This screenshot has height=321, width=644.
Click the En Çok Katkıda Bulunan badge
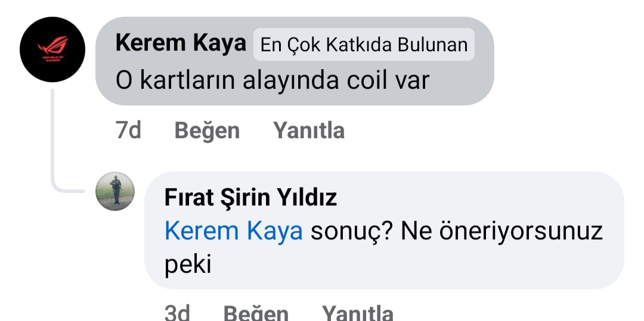point(364,45)
